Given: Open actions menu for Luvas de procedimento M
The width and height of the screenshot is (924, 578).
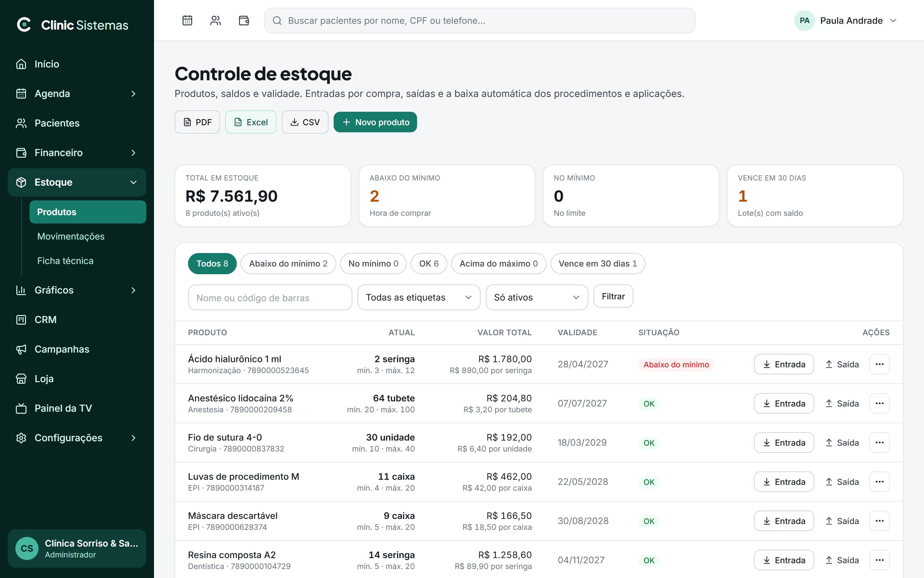Looking at the screenshot, I should coord(879,482).
